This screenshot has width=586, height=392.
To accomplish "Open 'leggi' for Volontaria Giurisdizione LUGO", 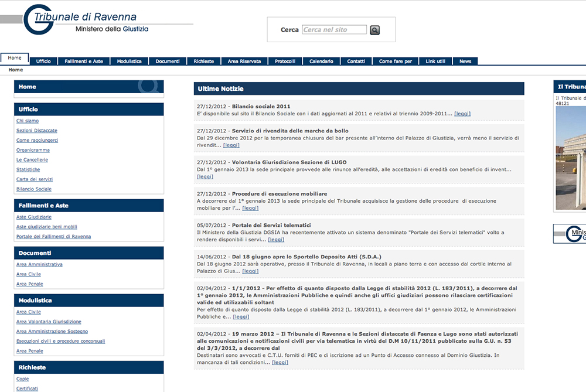I will [205, 176].
